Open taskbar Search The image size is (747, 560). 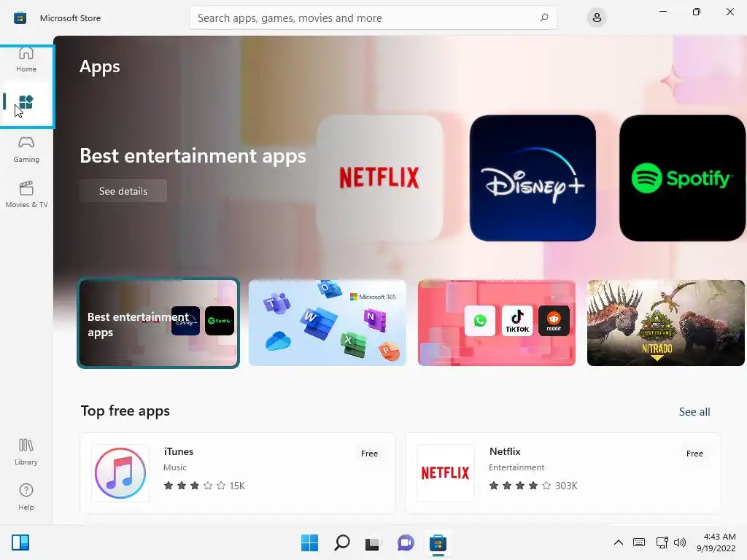tap(341, 542)
